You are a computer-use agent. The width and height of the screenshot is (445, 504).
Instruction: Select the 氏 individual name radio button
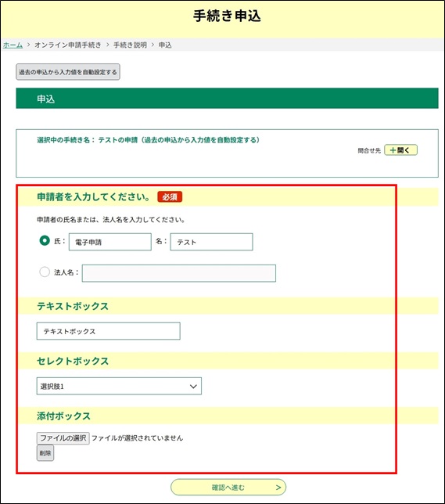pos(45,240)
